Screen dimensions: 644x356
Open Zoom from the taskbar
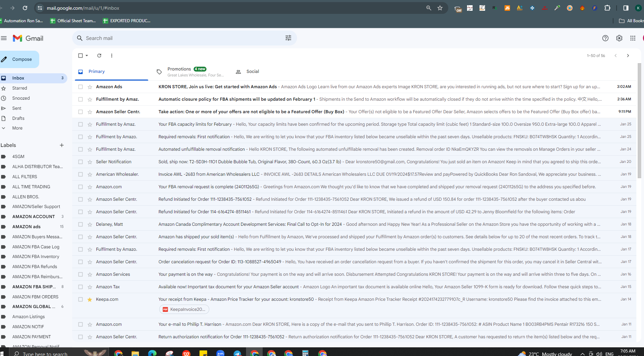220,353
